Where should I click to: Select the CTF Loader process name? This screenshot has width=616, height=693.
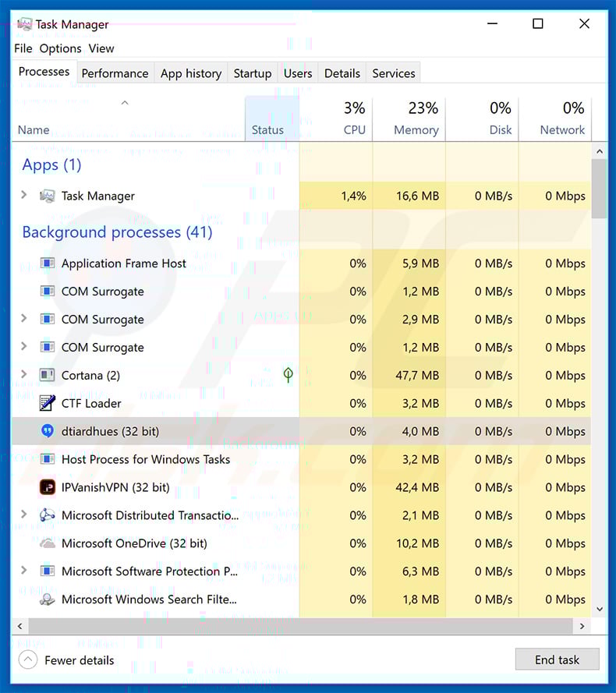point(91,403)
